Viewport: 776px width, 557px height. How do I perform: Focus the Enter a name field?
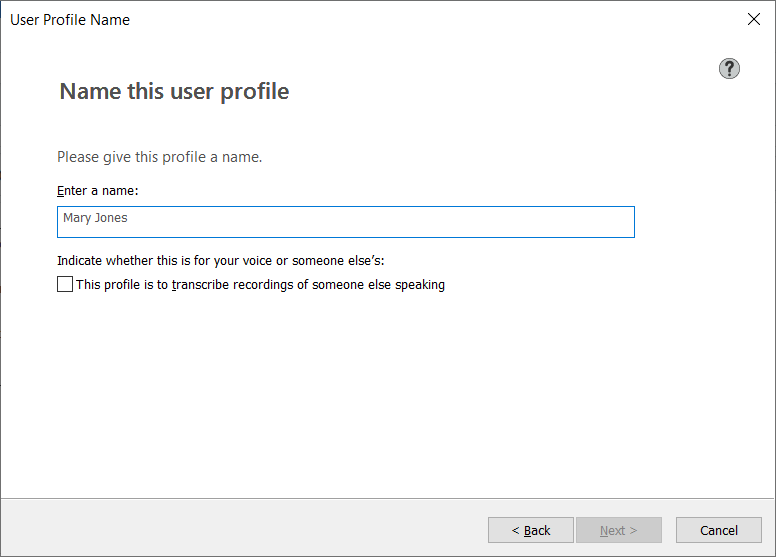coord(345,222)
